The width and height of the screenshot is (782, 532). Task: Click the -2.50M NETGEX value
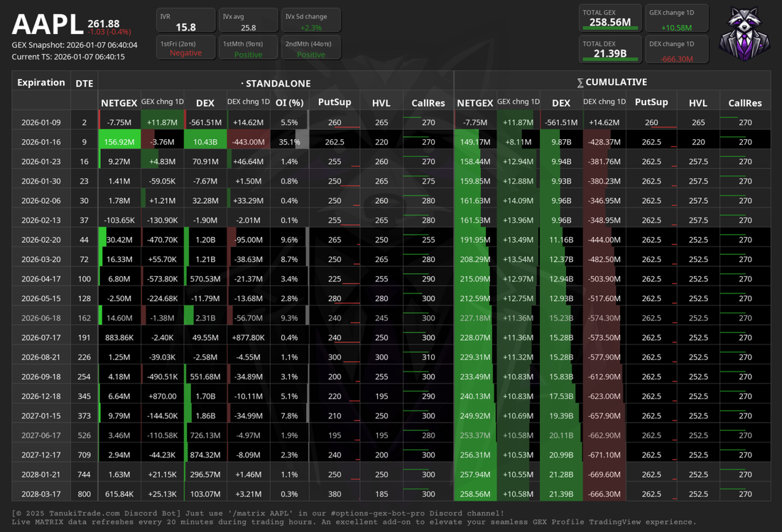(x=119, y=298)
